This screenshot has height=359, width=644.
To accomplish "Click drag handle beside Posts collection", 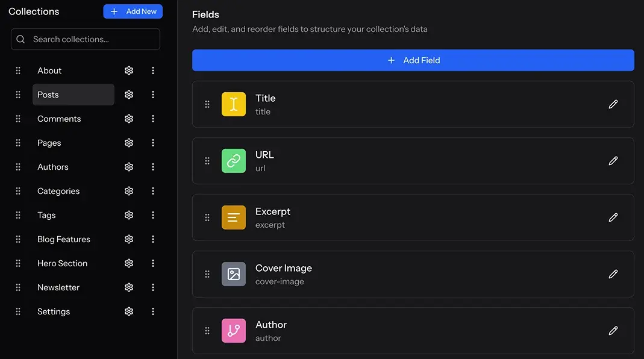I will point(18,95).
